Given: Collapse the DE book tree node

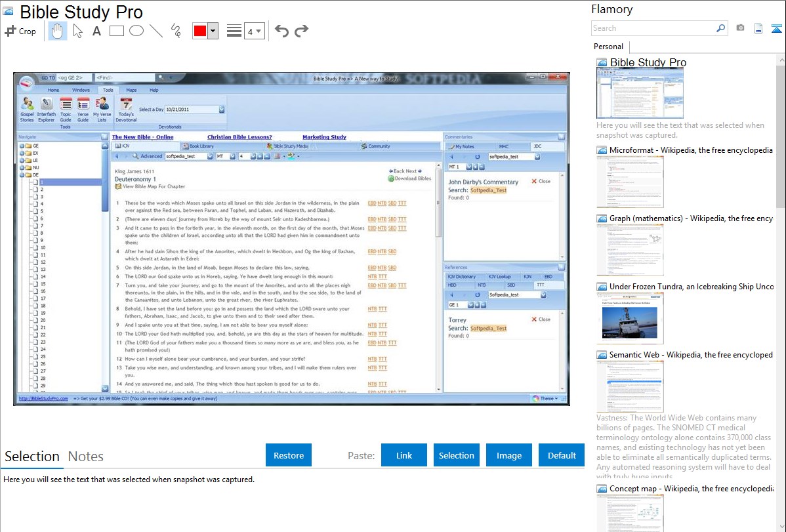Looking at the screenshot, I should [x=22, y=175].
